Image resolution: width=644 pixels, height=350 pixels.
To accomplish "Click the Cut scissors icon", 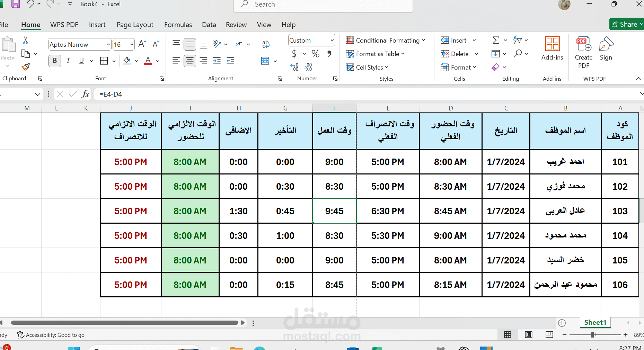I will 26,41.
